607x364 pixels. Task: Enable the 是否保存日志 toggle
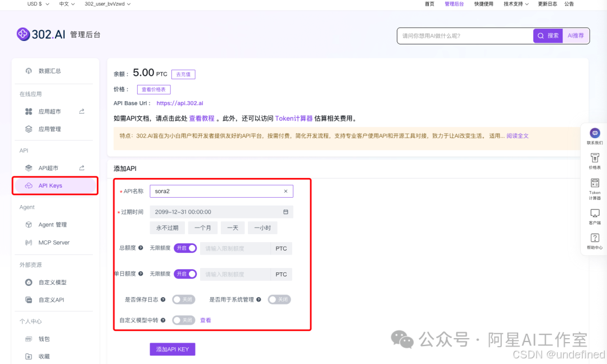click(184, 299)
